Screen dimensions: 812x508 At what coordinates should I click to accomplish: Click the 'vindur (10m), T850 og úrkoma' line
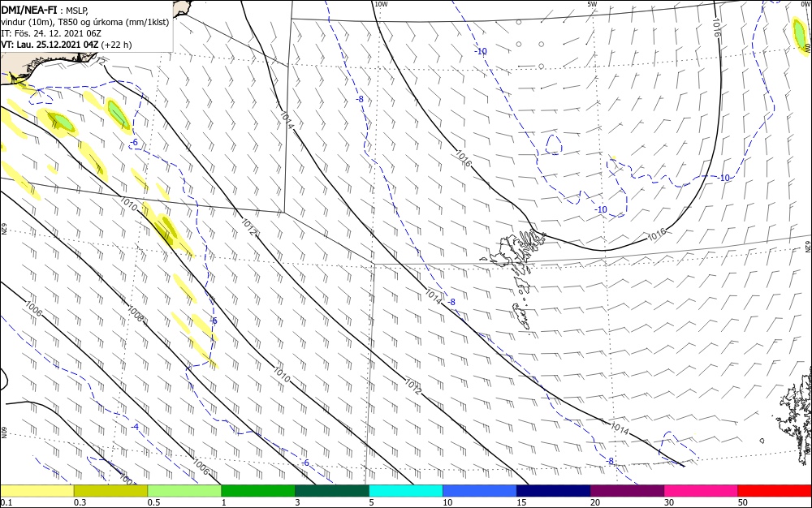coord(85,23)
